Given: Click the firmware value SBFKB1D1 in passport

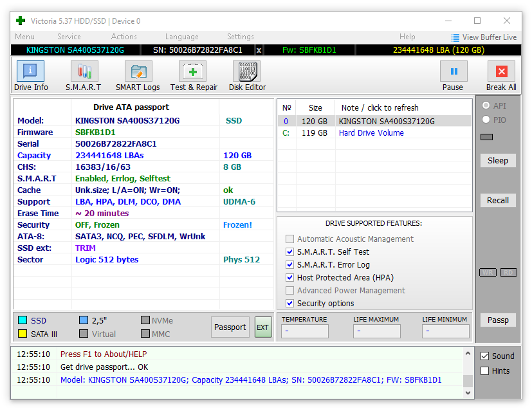Looking at the screenshot, I should point(95,132).
